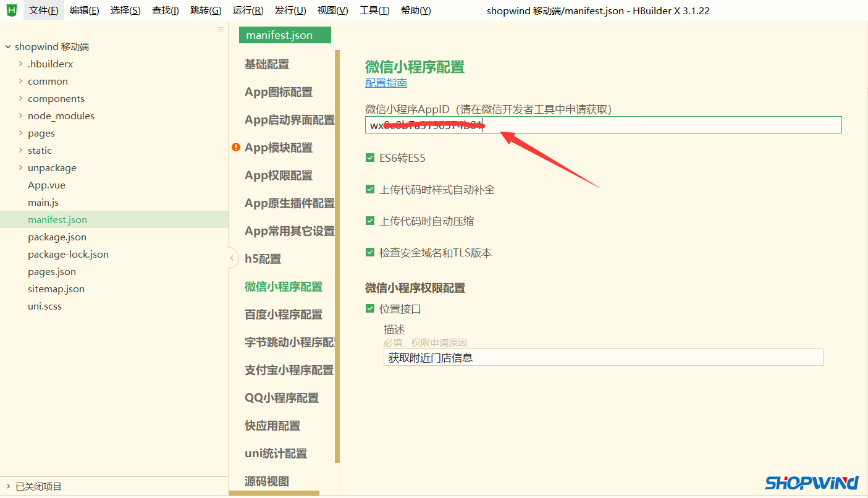The width and height of the screenshot is (868, 498).
Task: Collapse the shopwind 移动端 project root
Action: (7, 47)
